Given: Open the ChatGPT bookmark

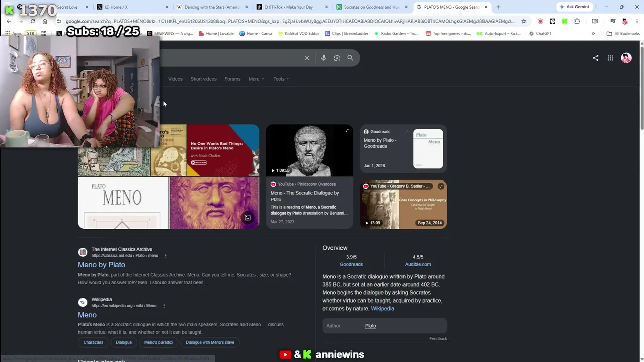Looking at the screenshot, I should click(540, 34).
